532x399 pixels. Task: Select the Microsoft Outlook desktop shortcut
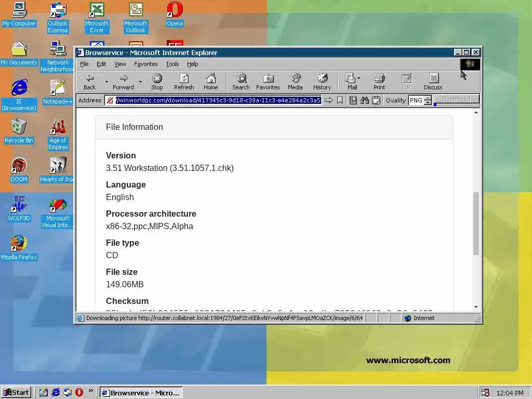tap(136, 18)
